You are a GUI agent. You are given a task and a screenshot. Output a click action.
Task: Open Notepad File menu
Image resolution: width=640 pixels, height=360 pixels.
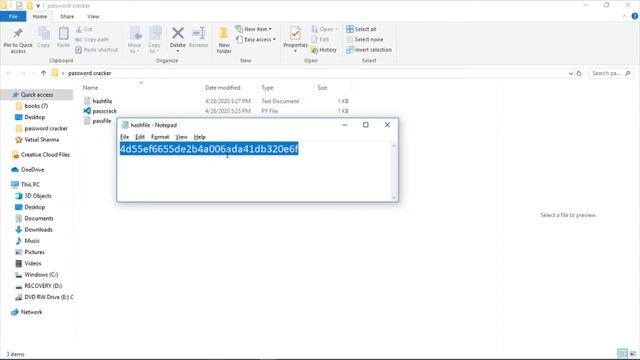point(124,137)
